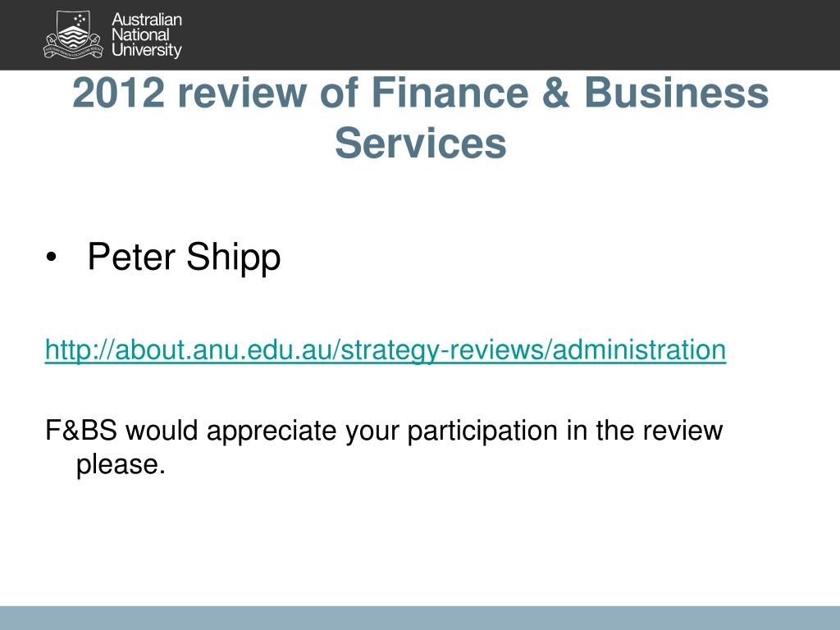The width and height of the screenshot is (840, 630).
Task: Click the ANU crest shield logo
Action: point(72,34)
